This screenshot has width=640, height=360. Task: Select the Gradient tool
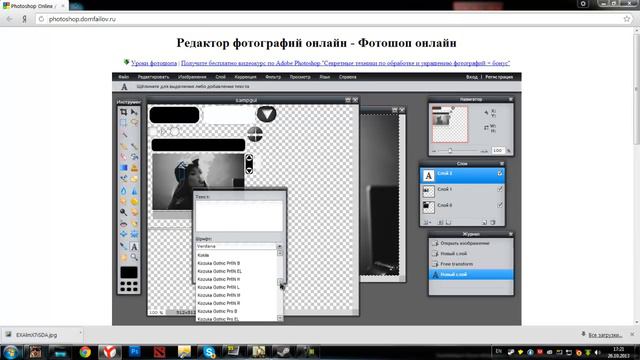pyautogui.click(x=123, y=168)
